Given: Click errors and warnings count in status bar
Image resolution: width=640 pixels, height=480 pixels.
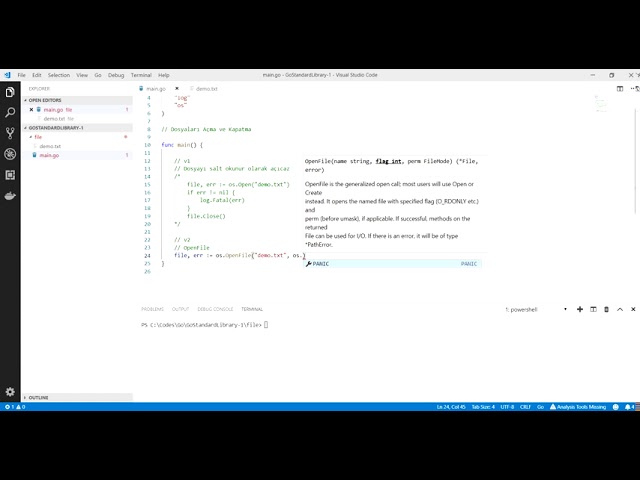Looking at the screenshot, I should click(15, 407).
